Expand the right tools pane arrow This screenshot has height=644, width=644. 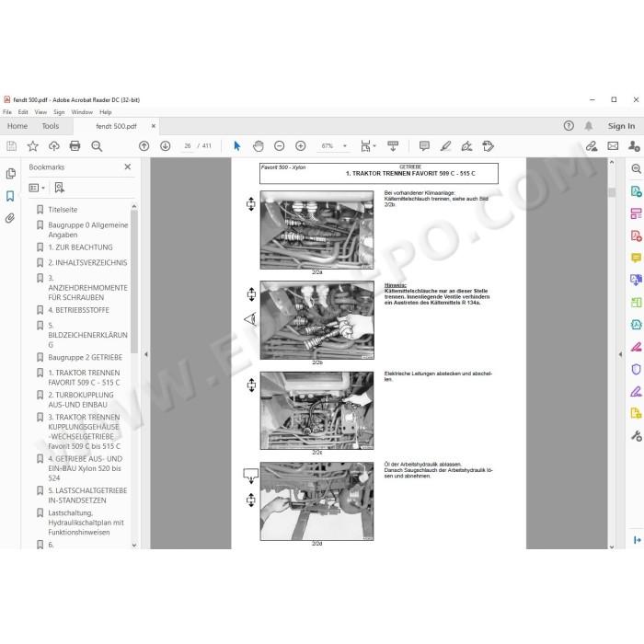pyautogui.click(x=621, y=354)
